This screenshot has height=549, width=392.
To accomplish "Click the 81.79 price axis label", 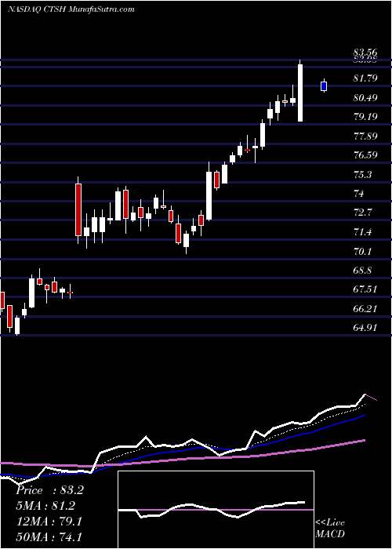I will 365,78.
